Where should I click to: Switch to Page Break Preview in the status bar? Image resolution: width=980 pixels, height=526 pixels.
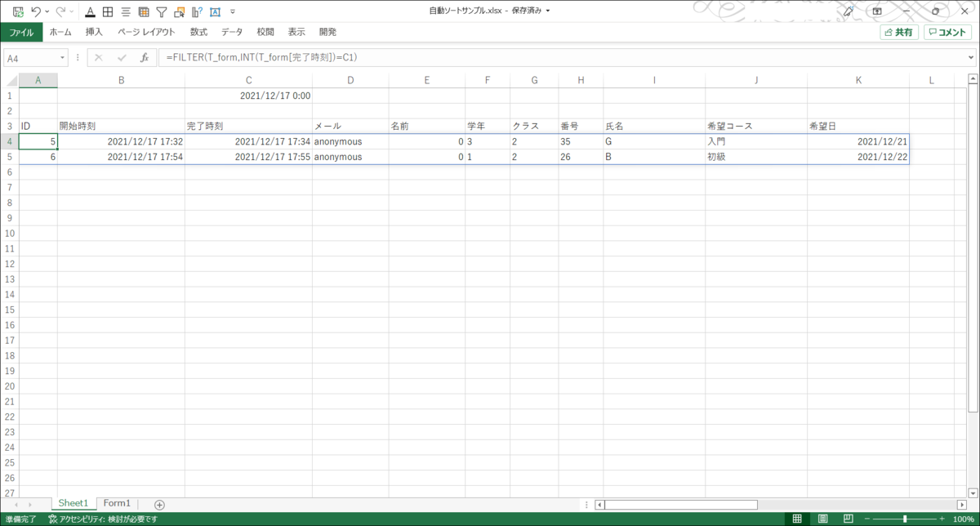(x=849, y=518)
